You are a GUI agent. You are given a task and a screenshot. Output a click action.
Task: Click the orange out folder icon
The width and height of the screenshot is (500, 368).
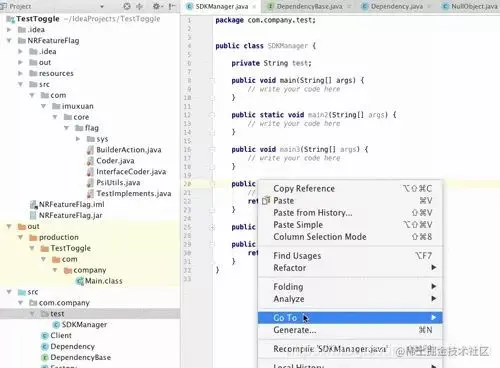[22, 227]
